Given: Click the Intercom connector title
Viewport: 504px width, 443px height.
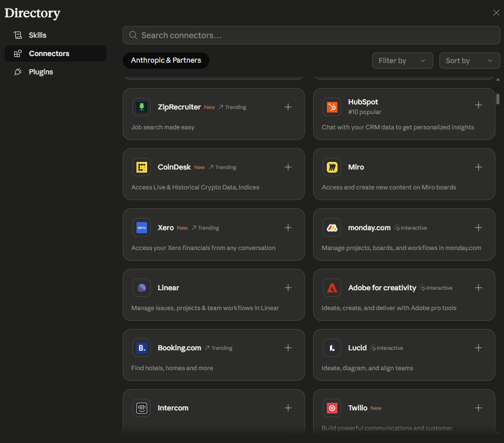Looking at the screenshot, I should (x=173, y=408).
